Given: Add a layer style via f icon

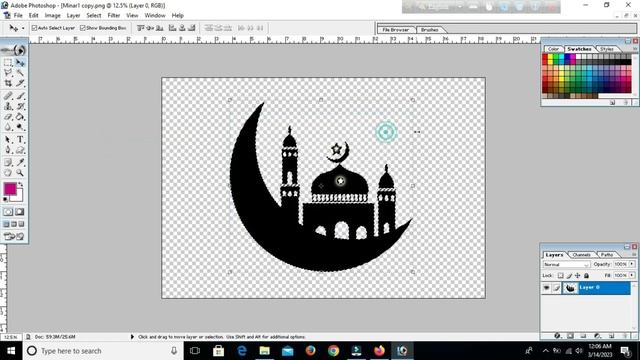Looking at the screenshot, I should (557, 336).
